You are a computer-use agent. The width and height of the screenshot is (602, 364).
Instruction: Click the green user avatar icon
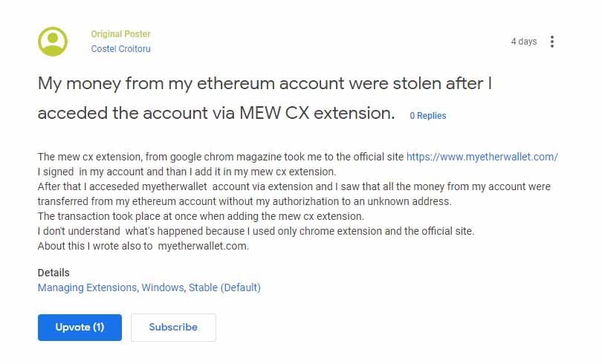click(53, 42)
